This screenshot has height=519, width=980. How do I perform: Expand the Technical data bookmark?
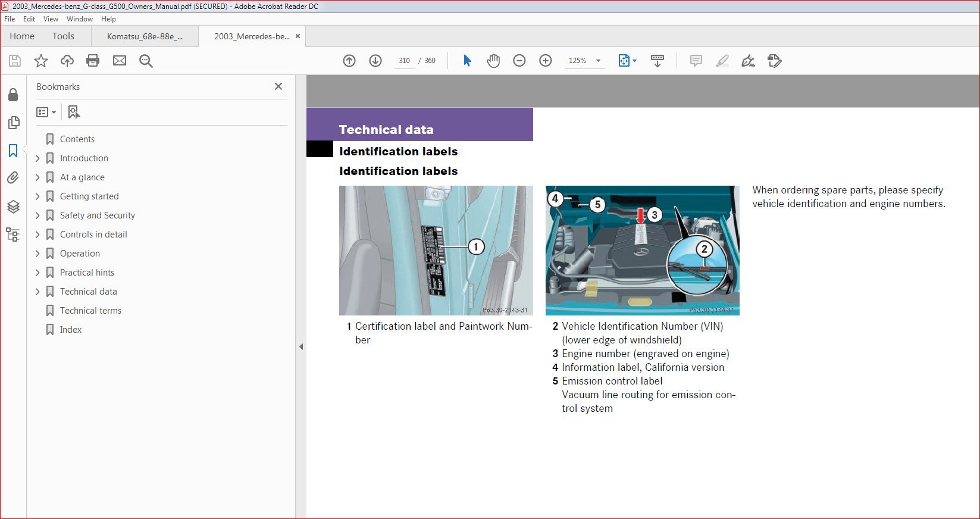pyautogui.click(x=37, y=292)
